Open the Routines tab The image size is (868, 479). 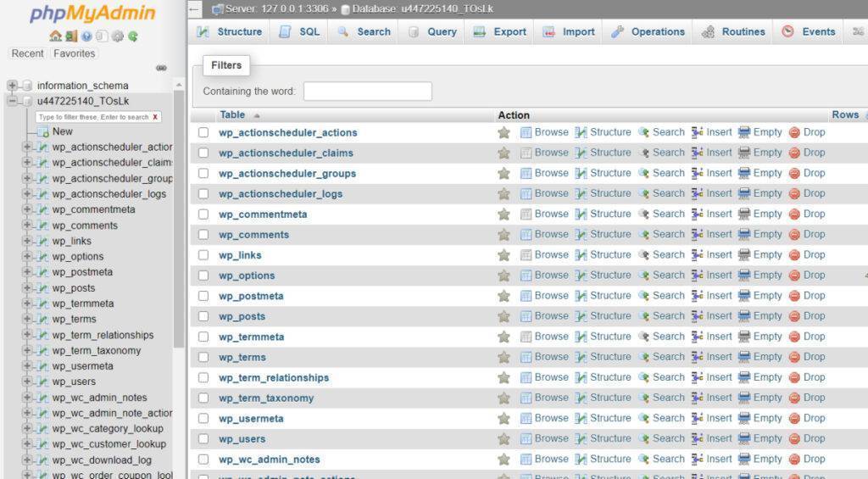click(733, 32)
